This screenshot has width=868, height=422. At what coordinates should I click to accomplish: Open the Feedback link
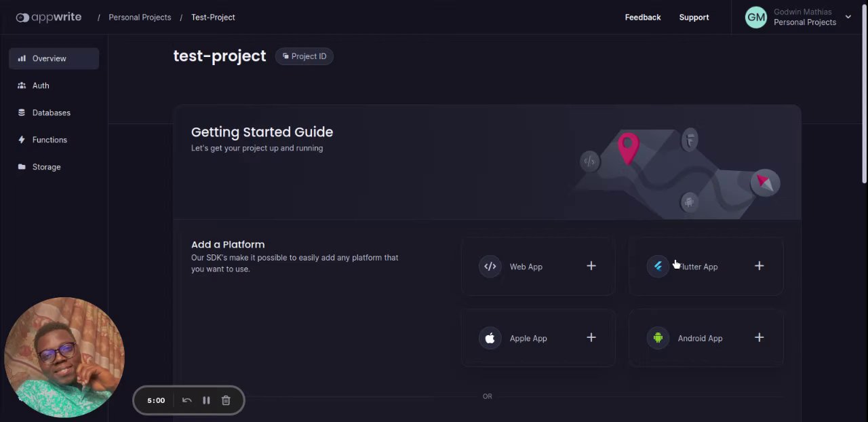click(x=642, y=18)
